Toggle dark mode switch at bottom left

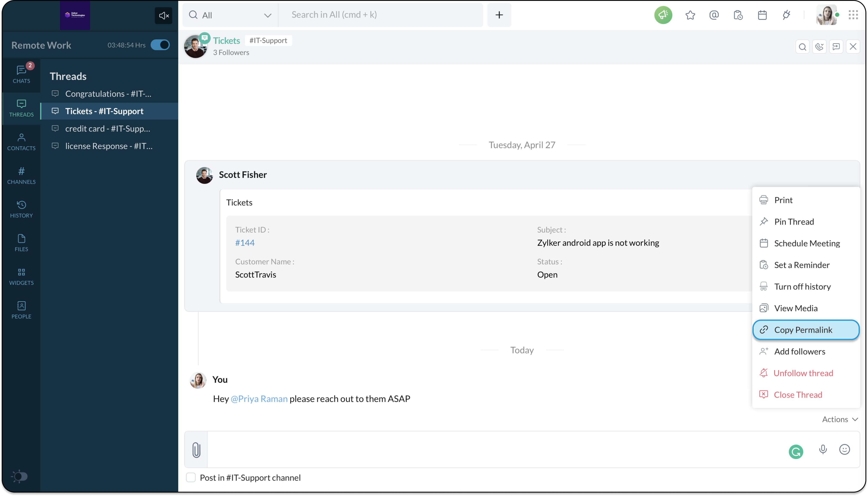(x=19, y=476)
